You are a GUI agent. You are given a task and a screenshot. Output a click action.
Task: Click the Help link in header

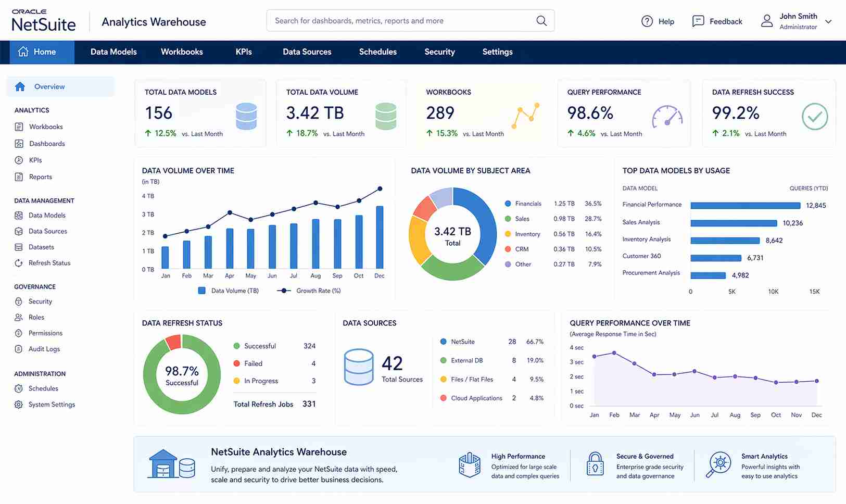[x=666, y=21]
